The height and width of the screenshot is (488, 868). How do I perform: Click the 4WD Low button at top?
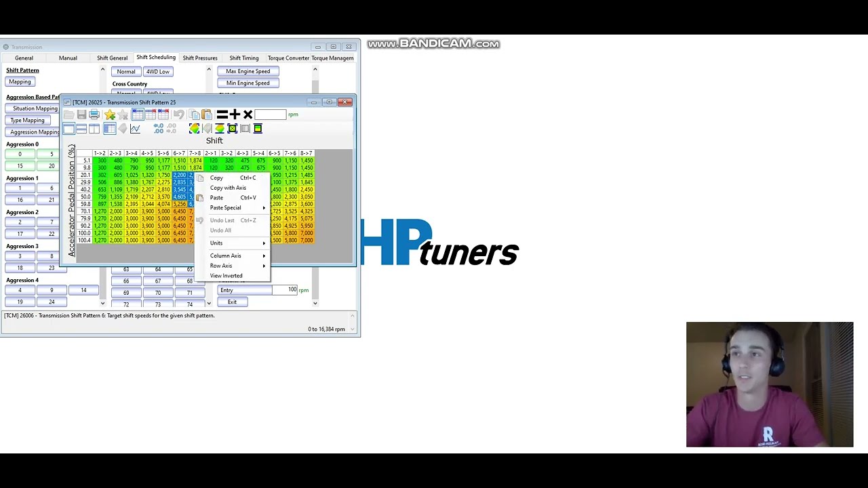coord(158,72)
